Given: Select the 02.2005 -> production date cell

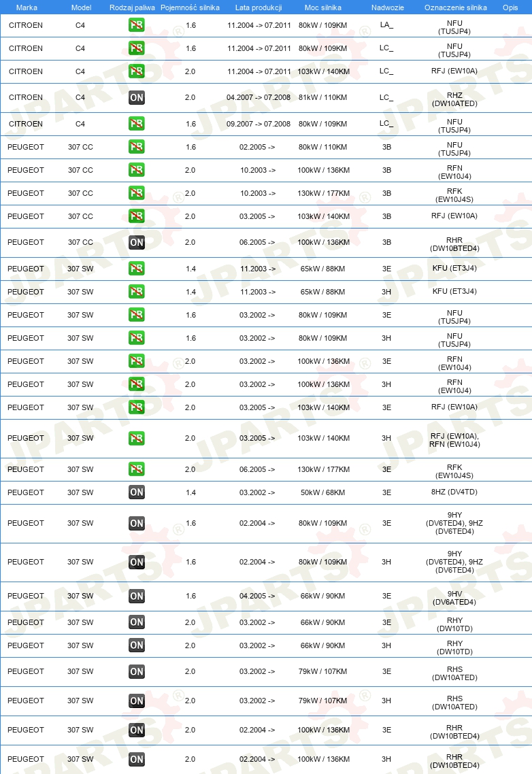Looking at the screenshot, I should coord(257,147).
